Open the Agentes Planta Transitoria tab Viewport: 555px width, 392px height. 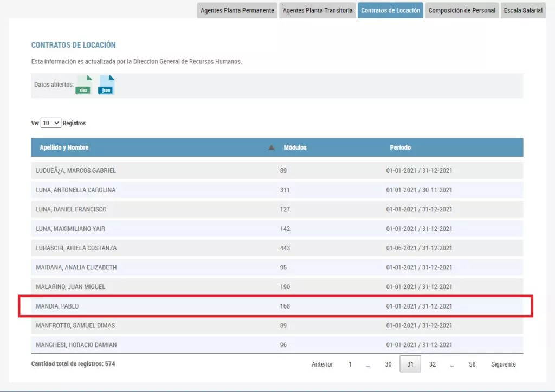pos(318,10)
